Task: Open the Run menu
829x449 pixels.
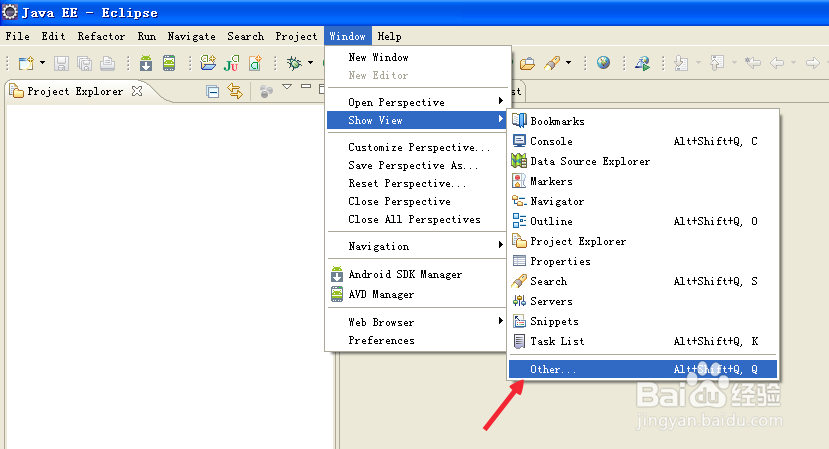Action: (146, 36)
